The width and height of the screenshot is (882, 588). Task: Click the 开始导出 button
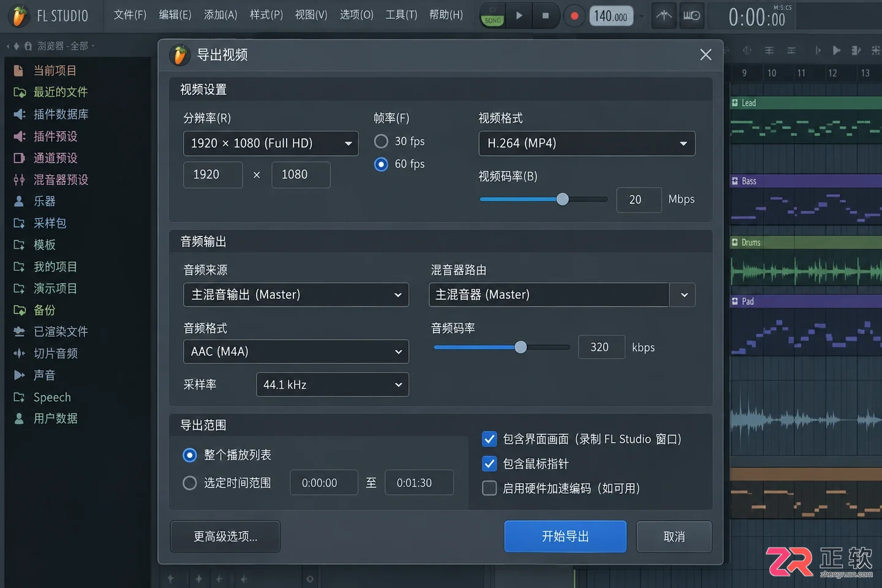[565, 537]
